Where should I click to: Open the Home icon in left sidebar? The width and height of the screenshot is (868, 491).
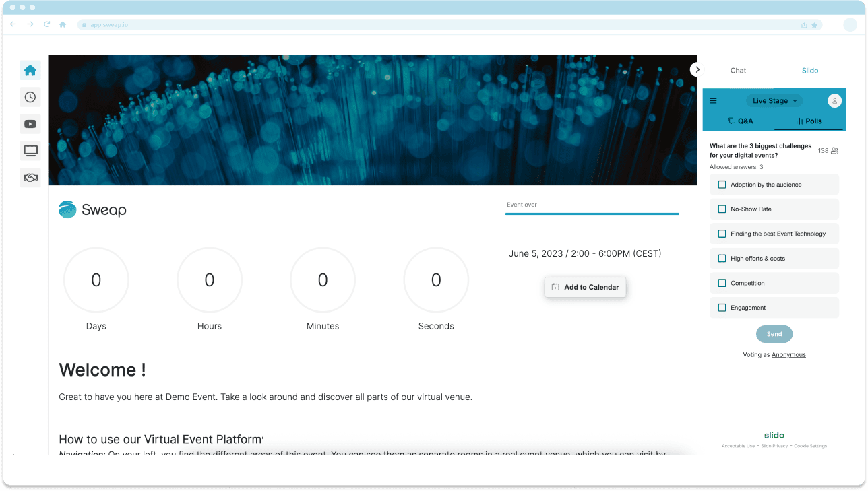click(30, 71)
